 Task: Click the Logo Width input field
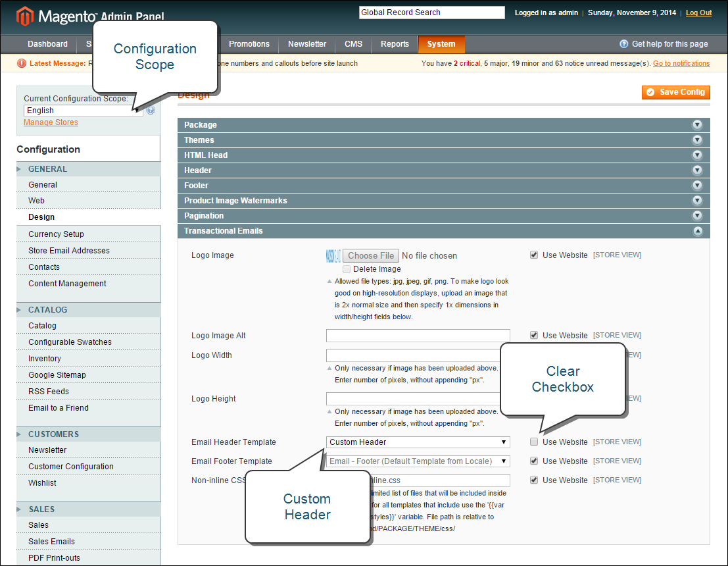(413, 355)
